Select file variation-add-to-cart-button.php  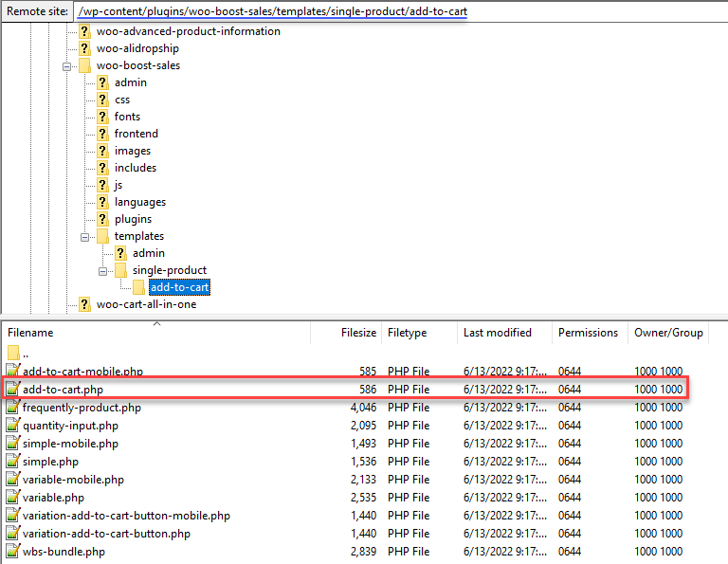(x=106, y=534)
